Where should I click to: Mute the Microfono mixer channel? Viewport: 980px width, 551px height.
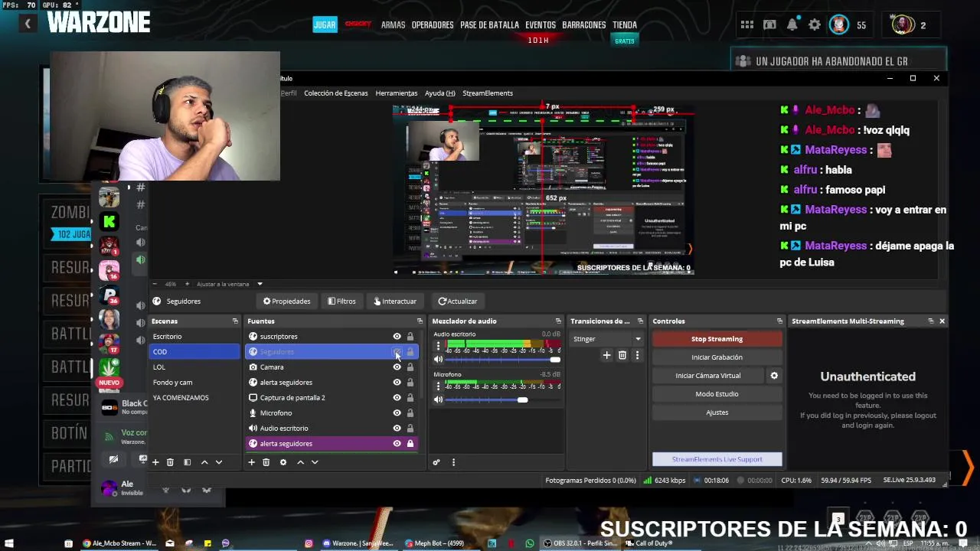[x=439, y=399]
